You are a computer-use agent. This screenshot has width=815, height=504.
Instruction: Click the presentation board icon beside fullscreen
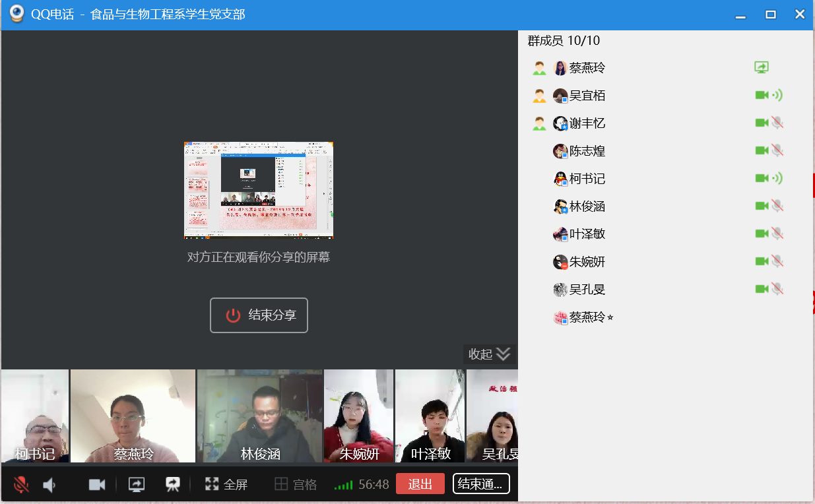(x=173, y=485)
